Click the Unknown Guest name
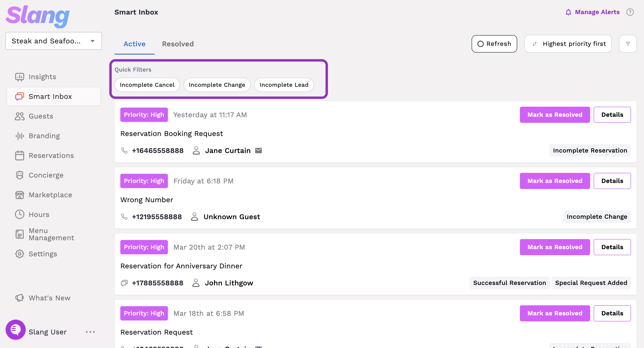 point(232,217)
